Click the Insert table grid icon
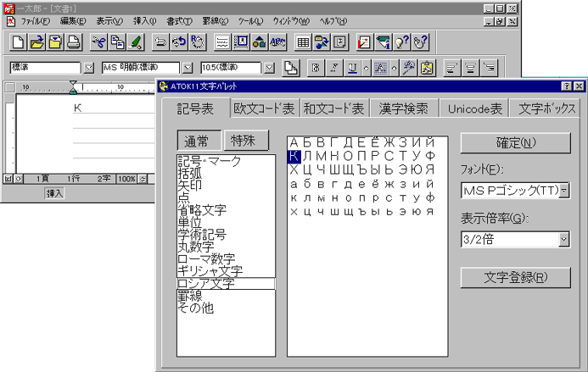This screenshot has height=372, width=588. [303, 41]
